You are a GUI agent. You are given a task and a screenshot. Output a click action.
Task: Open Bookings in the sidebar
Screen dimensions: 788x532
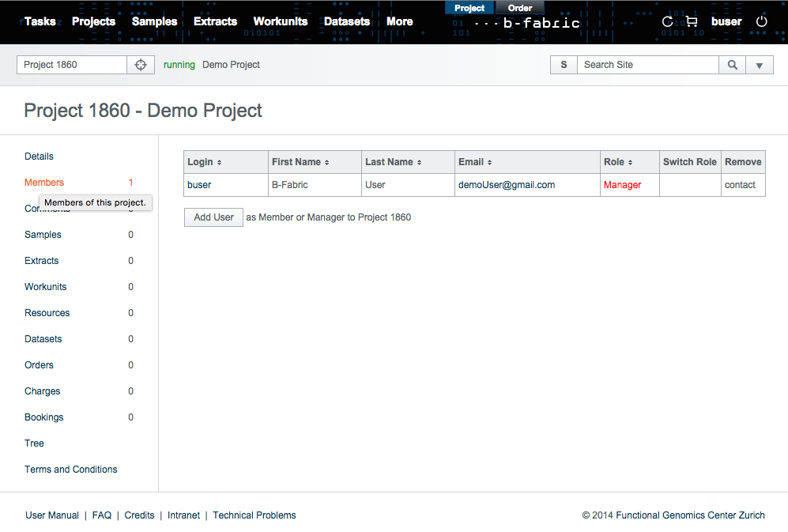43,418
